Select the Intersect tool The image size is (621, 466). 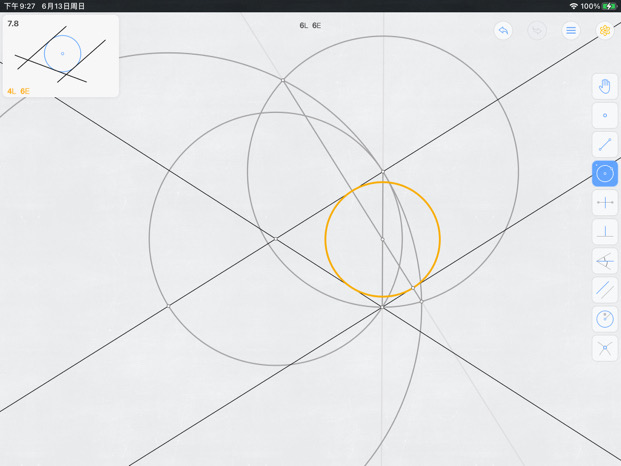[605, 348]
